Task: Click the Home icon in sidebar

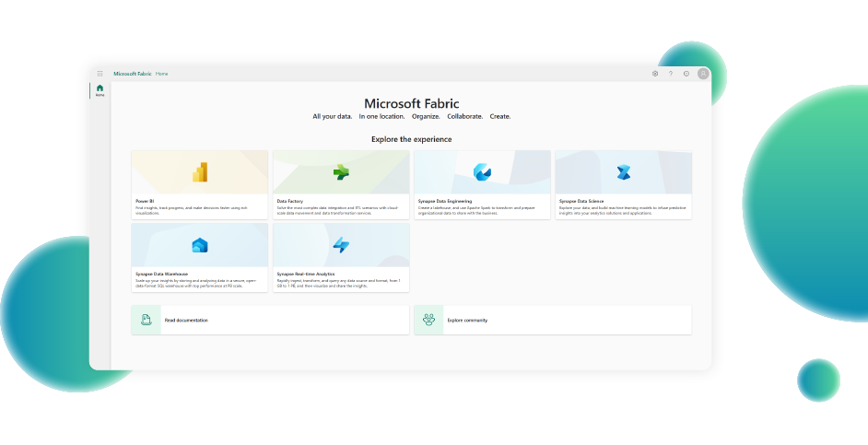Action: (x=100, y=88)
